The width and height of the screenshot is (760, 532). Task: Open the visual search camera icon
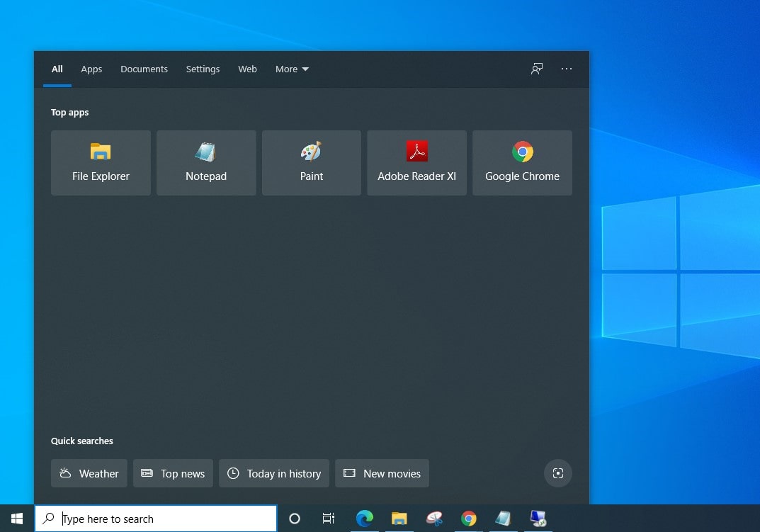tap(557, 473)
